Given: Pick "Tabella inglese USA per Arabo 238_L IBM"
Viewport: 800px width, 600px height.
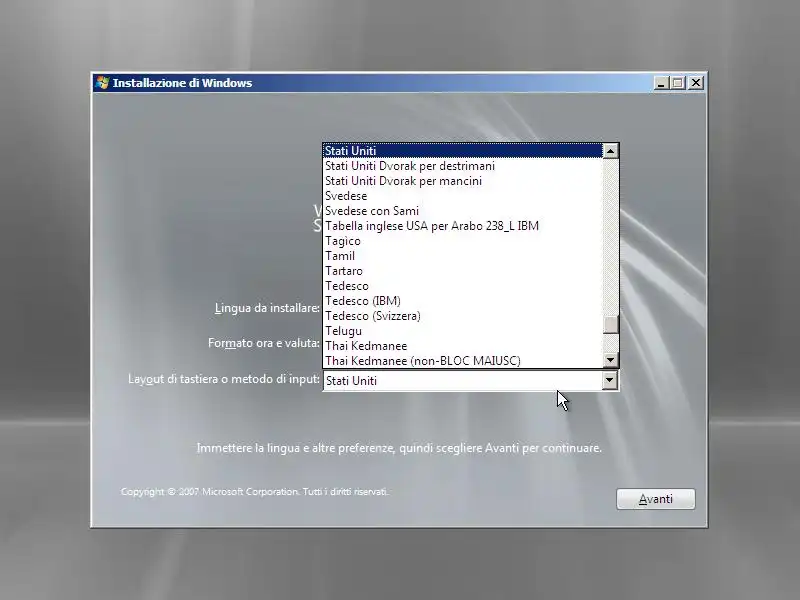Looking at the screenshot, I should point(463,226).
